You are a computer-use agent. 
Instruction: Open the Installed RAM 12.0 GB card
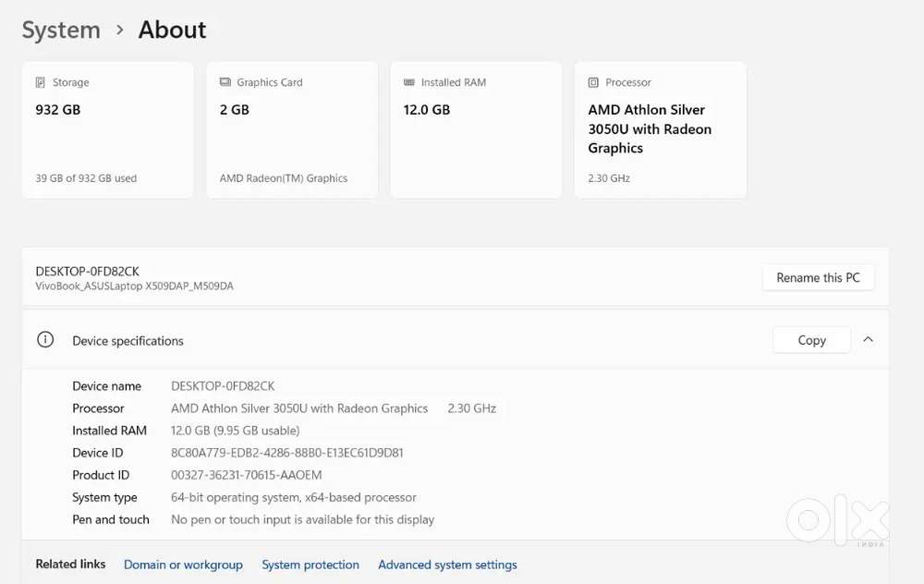(x=476, y=129)
